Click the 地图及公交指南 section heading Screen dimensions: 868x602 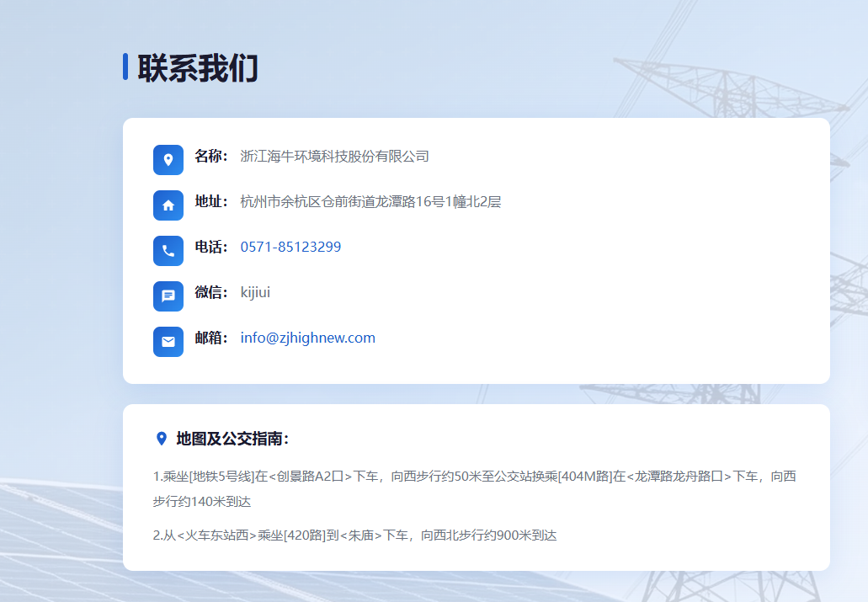[x=232, y=439]
